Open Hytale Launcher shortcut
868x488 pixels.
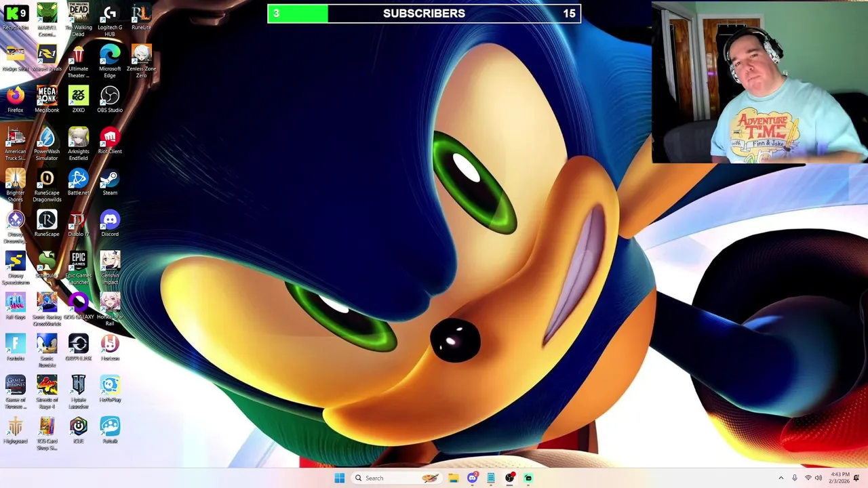(x=78, y=392)
